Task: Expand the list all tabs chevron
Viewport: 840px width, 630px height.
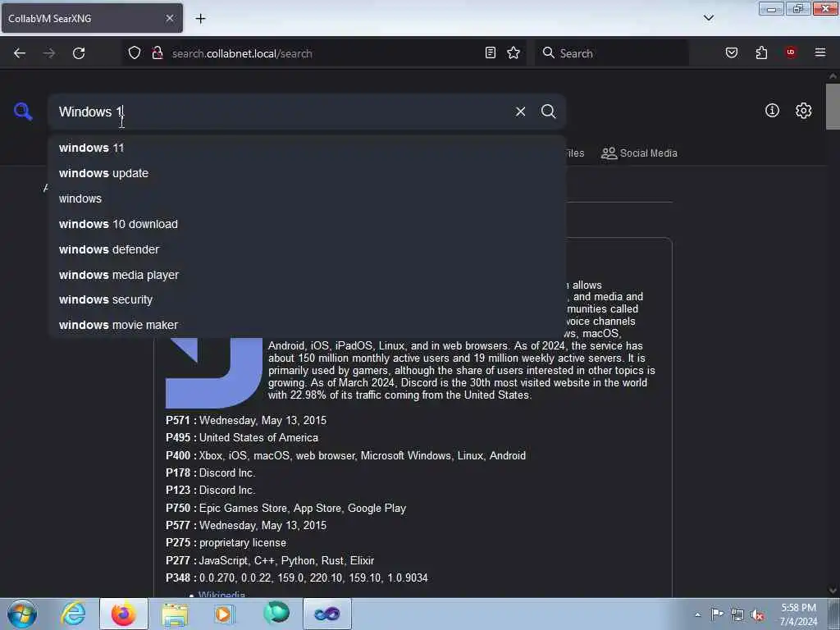Action: 708,18
